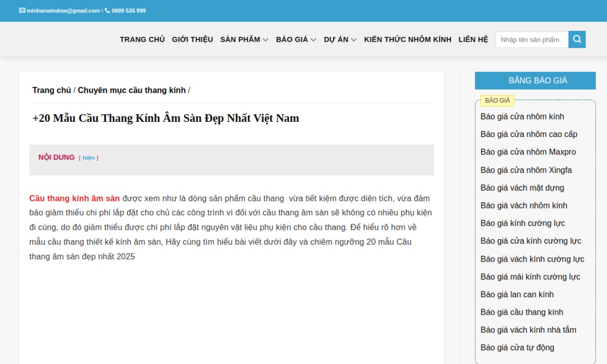Click the phone icon in top bar

108,10
